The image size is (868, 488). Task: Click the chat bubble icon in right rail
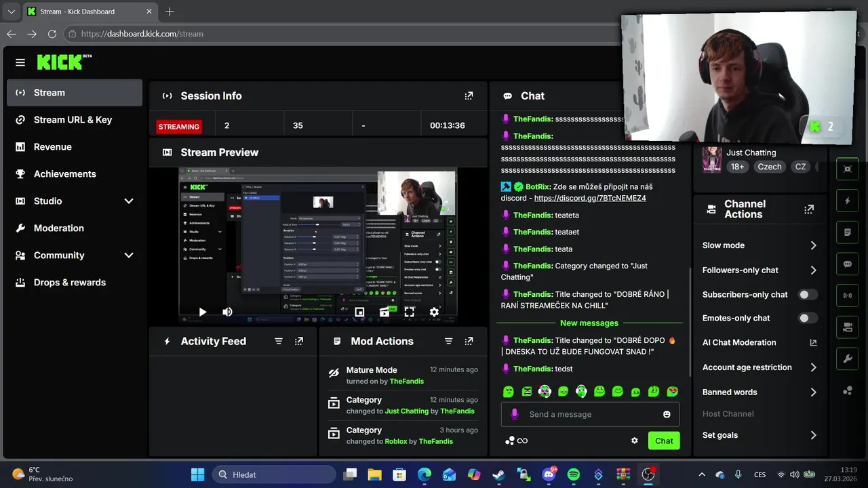(x=848, y=264)
